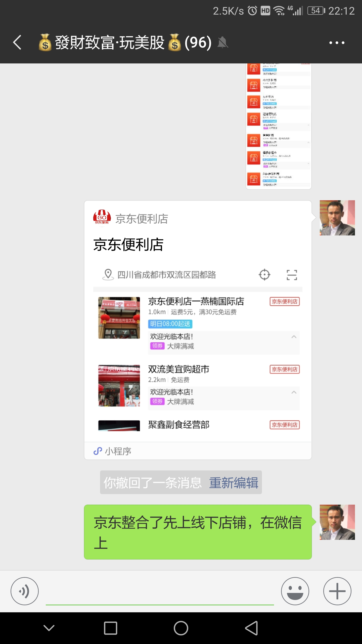Select address 四川省成都市双流区园都路
The width and height of the screenshot is (362, 644).
[167, 275]
